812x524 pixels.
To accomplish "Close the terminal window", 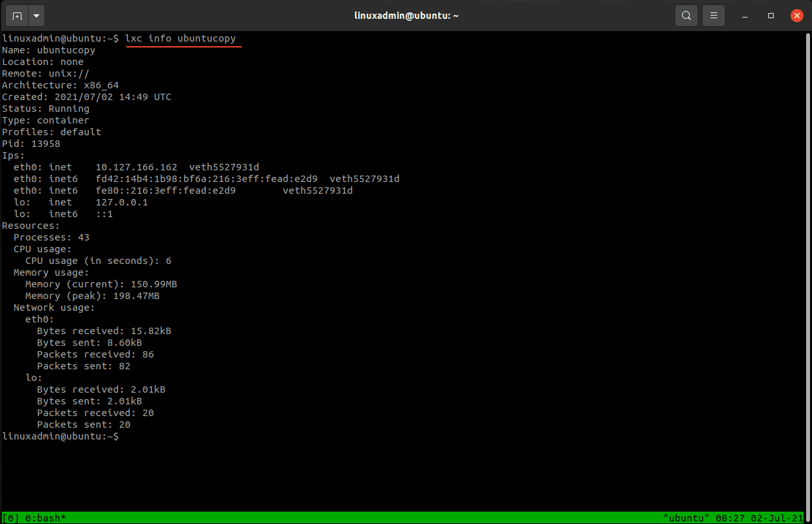I will coord(796,16).
